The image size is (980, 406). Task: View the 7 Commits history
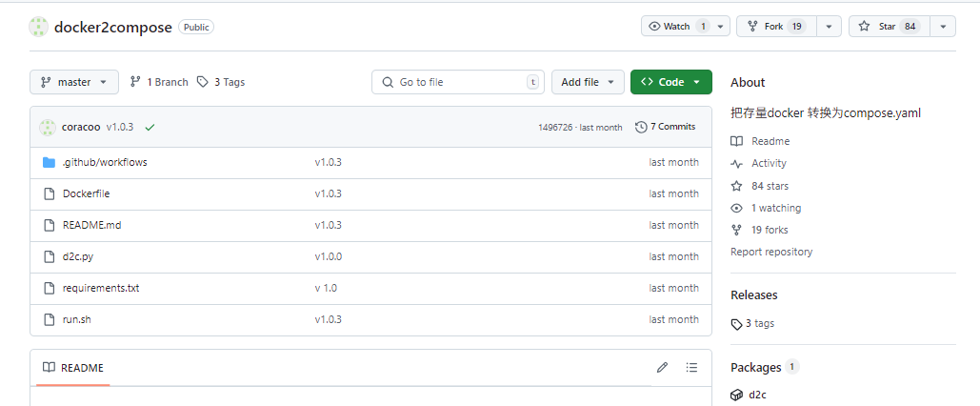click(665, 127)
